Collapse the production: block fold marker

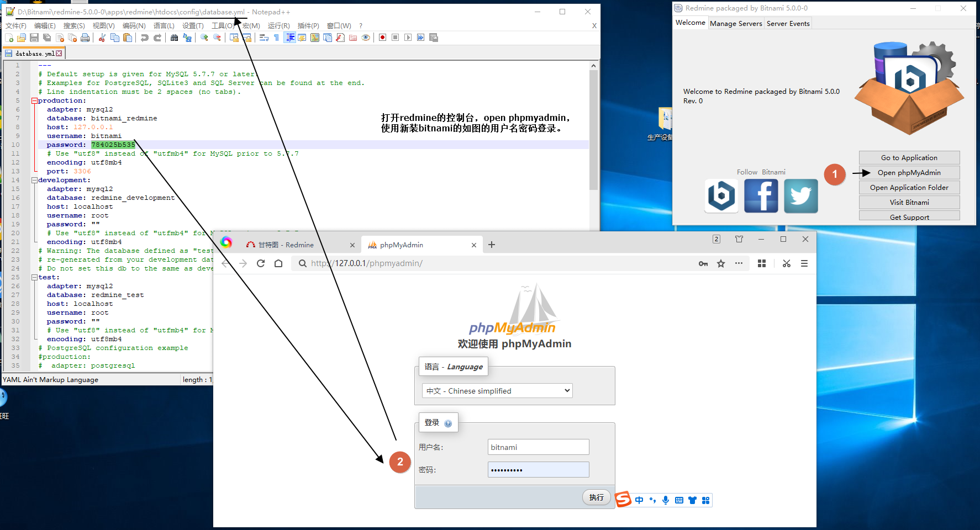pyautogui.click(x=34, y=100)
